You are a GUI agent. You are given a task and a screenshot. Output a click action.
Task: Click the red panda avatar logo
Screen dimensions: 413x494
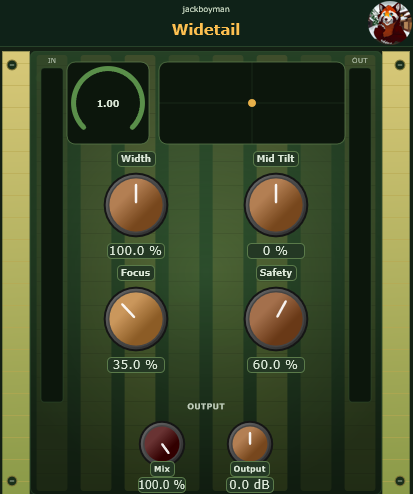pos(390,23)
